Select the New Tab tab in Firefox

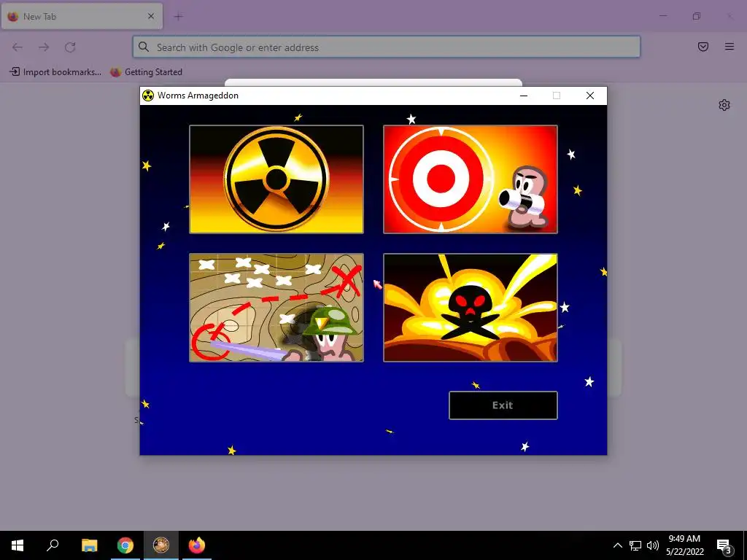coord(82,16)
